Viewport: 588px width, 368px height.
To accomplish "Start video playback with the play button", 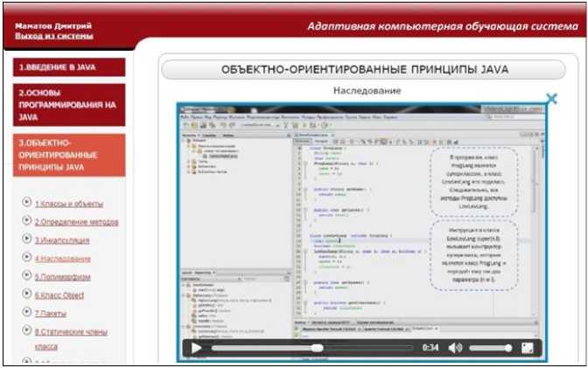I will pos(196,348).
